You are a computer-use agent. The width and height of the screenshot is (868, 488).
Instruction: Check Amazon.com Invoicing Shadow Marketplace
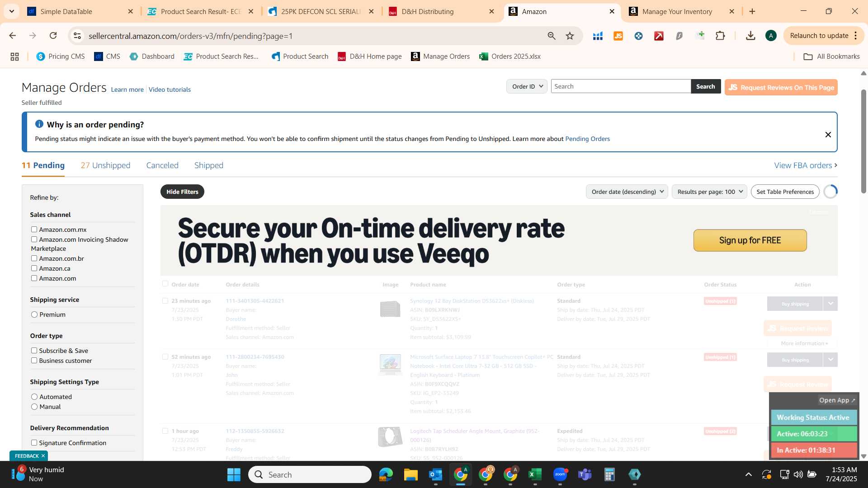coord(34,239)
